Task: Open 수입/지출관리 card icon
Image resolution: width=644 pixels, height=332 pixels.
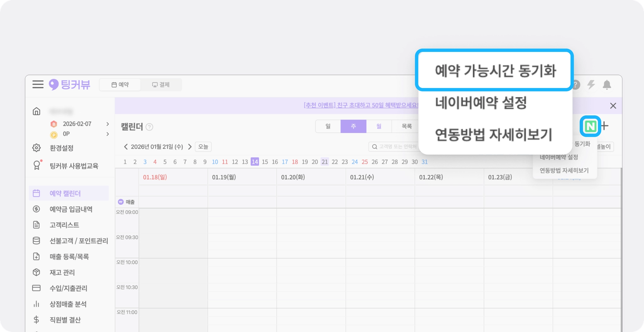Action: coord(36,288)
